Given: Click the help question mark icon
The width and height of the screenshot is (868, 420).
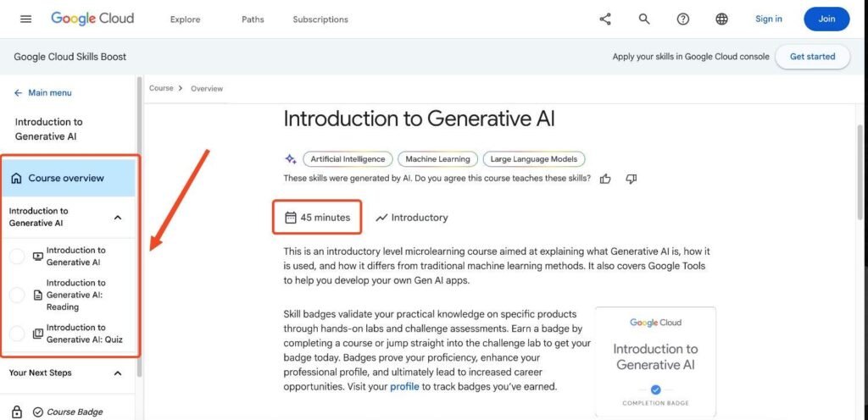Looking at the screenshot, I should click(x=683, y=19).
